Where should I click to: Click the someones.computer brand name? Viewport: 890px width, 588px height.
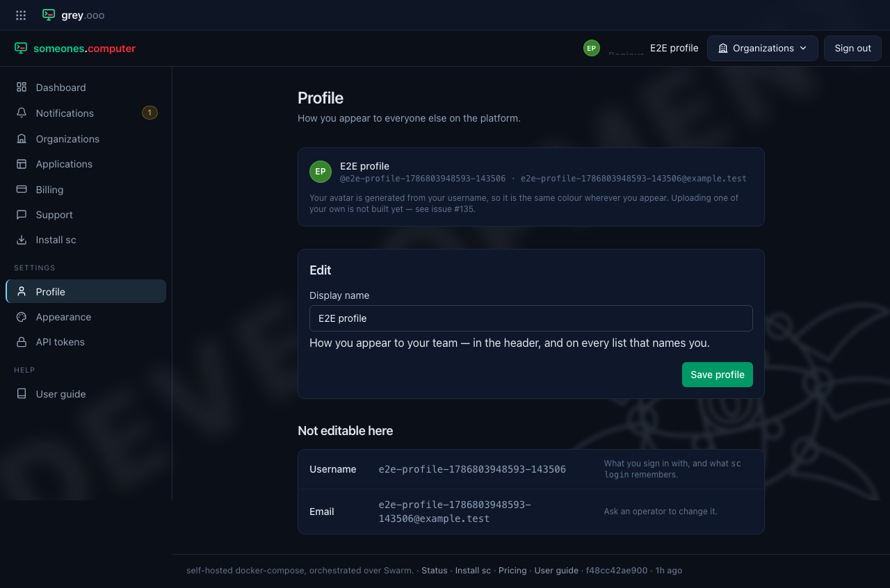pyautogui.click(x=84, y=49)
